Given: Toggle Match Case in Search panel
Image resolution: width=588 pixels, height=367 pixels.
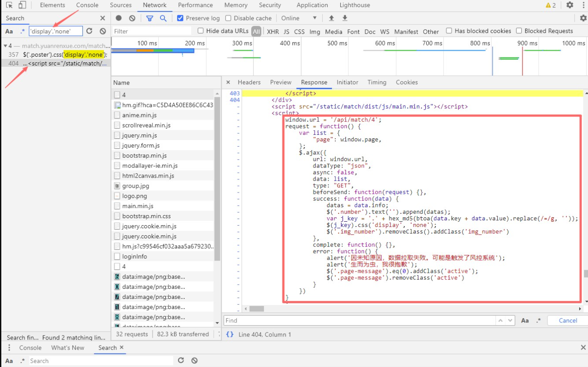Looking at the screenshot, I should pos(9,31).
